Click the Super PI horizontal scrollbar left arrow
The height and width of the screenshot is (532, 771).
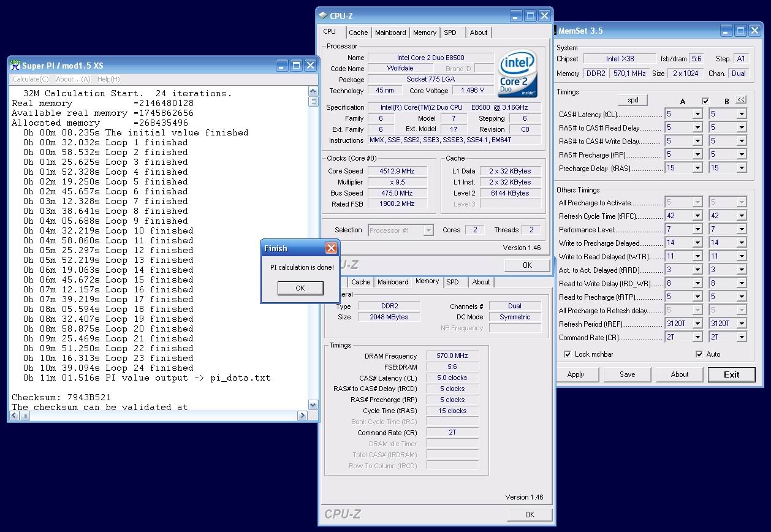(x=15, y=416)
